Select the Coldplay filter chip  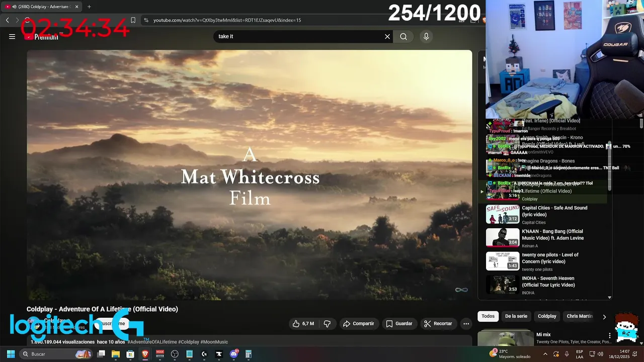click(x=547, y=316)
